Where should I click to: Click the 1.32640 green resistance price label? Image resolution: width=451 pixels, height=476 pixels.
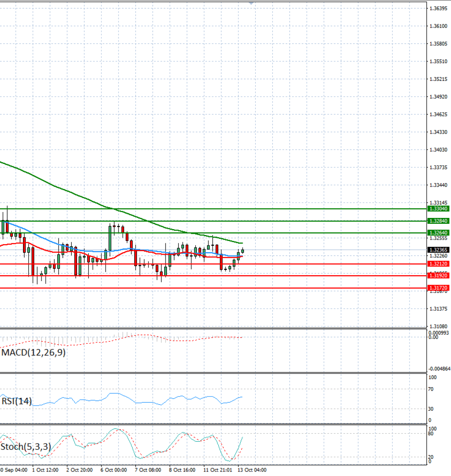438,232
